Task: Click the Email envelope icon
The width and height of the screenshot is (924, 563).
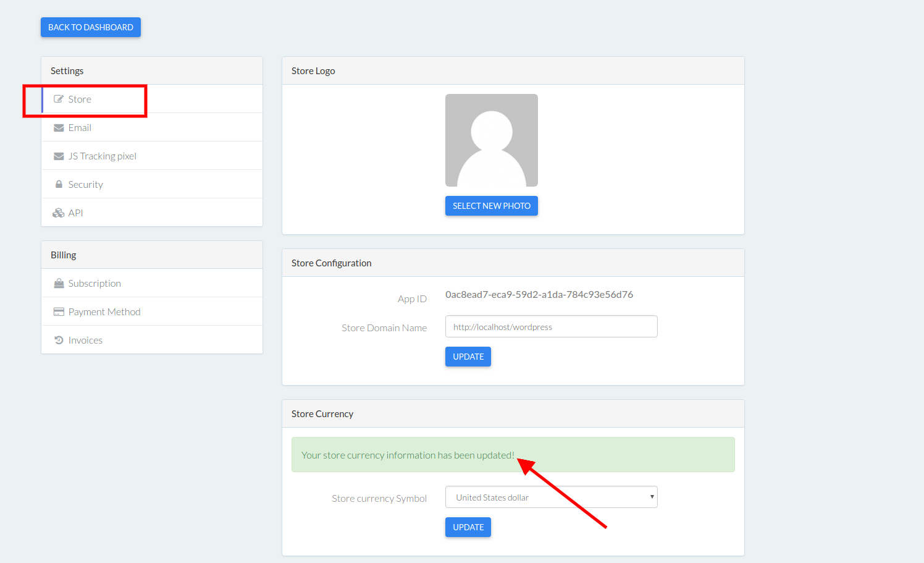Action: pos(59,128)
